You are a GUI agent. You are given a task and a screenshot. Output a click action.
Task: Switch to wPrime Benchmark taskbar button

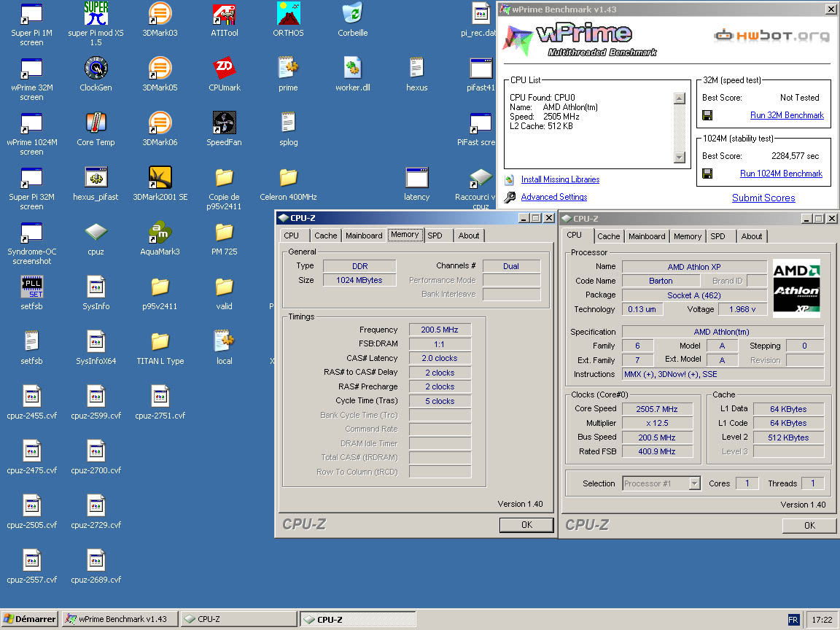click(120, 619)
